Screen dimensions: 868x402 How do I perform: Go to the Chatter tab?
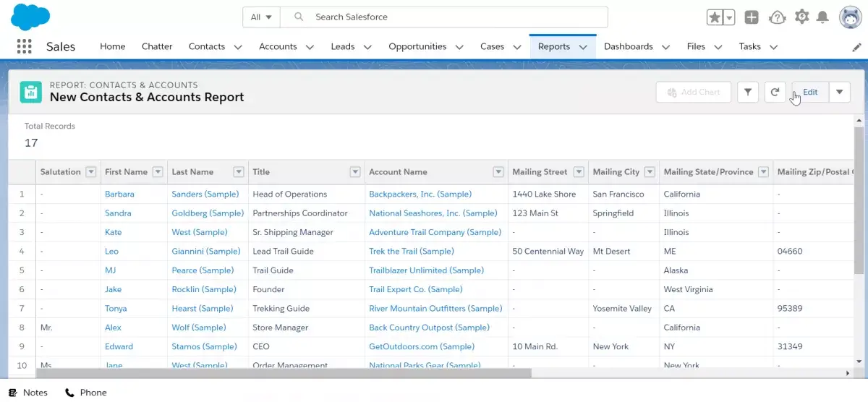[x=157, y=46]
